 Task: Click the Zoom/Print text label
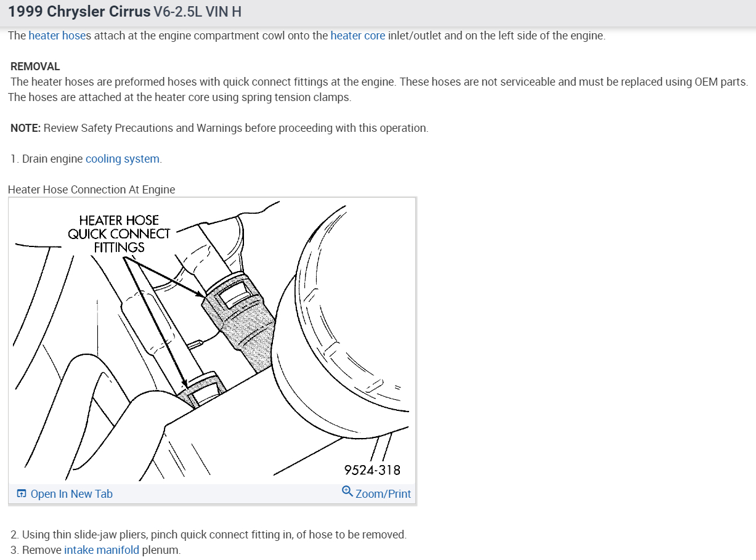click(x=383, y=494)
